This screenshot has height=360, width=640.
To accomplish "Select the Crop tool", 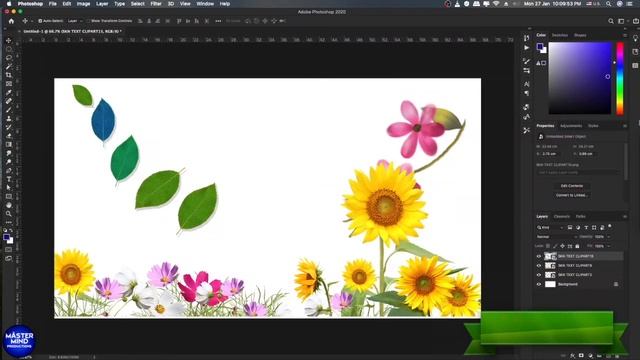I will (9, 75).
